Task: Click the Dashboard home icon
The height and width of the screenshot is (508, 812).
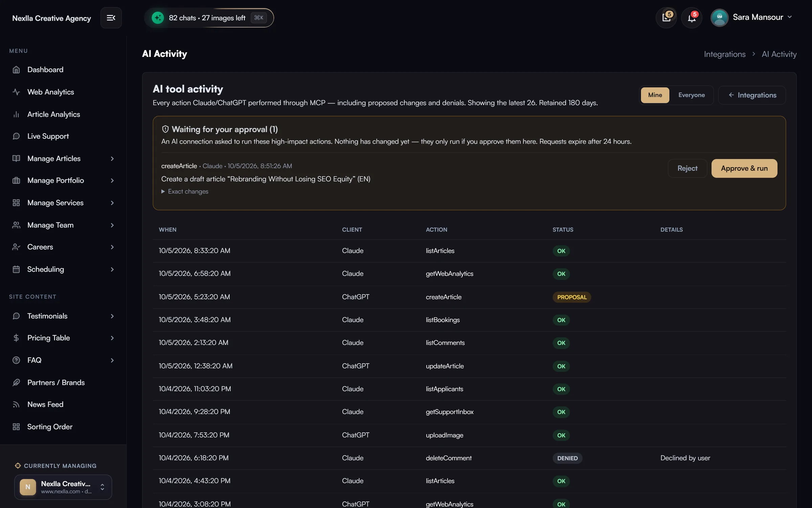Action: pos(16,70)
